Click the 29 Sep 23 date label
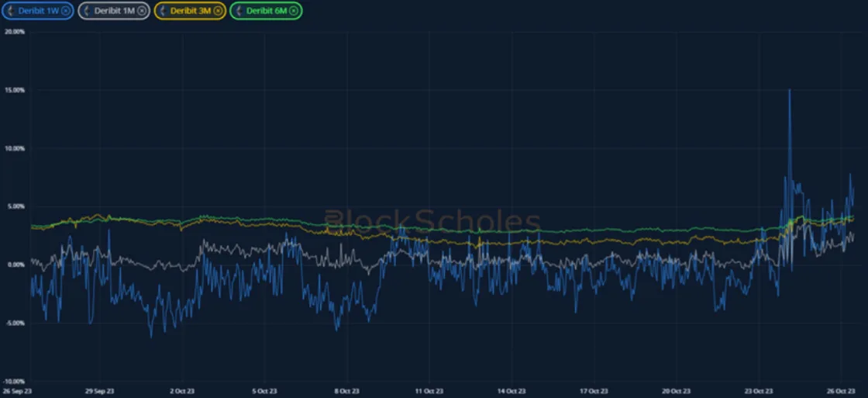Image resolution: width=868 pixels, height=398 pixels. point(100,391)
